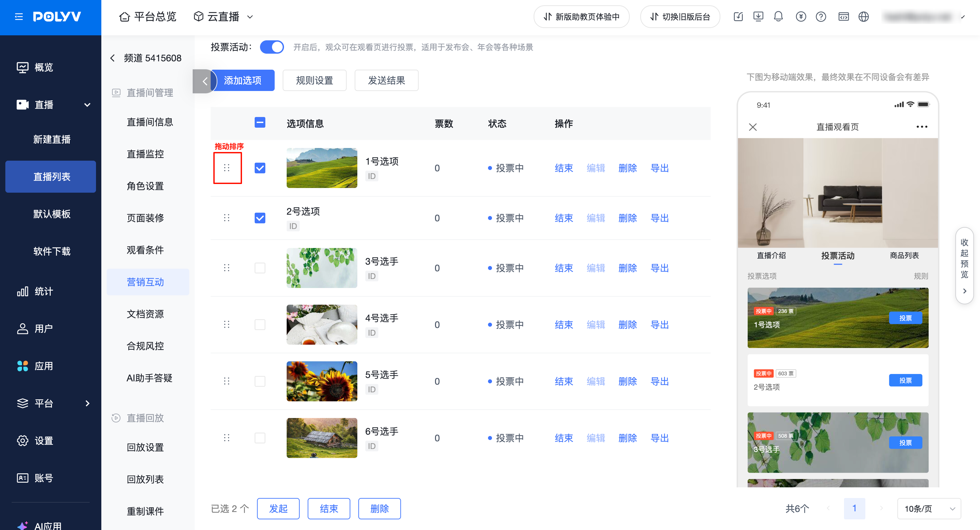Uncheck the checkbox for 2号选项
The width and height of the screenshot is (980, 530).
(x=260, y=218)
